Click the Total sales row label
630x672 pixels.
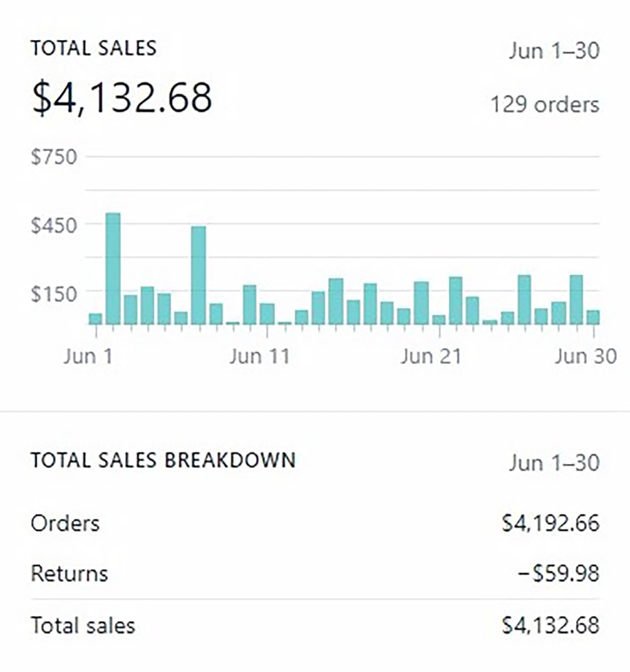coord(83,626)
